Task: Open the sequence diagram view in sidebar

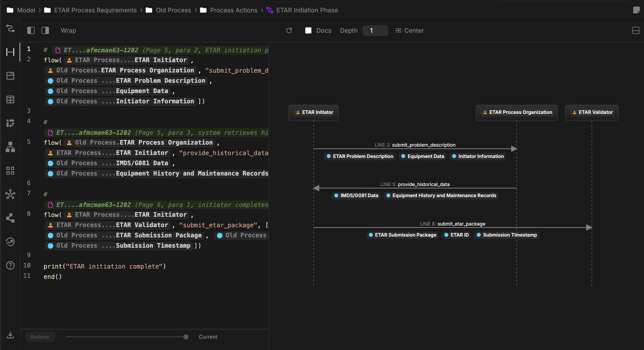Action: point(10,52)
